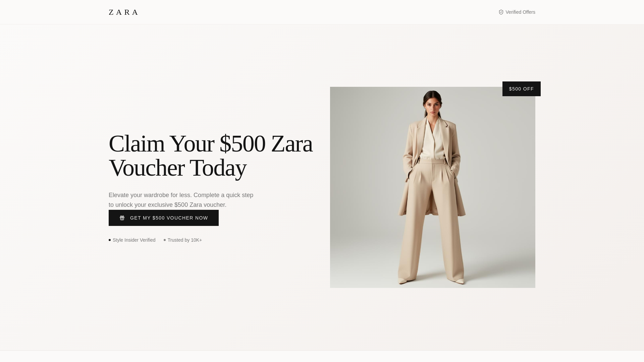
Task: Click the Style Insider Verified text
Action: point(134,240)
